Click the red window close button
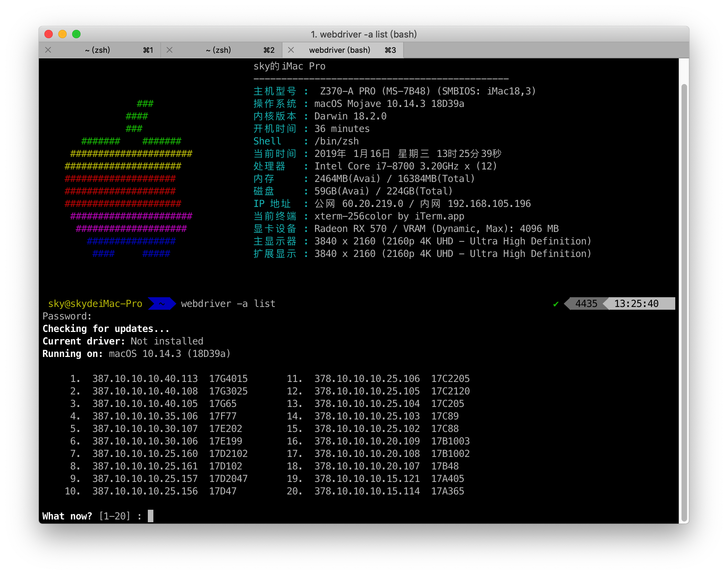The height and width of the screenshot is (575, 728). (49, 34)
